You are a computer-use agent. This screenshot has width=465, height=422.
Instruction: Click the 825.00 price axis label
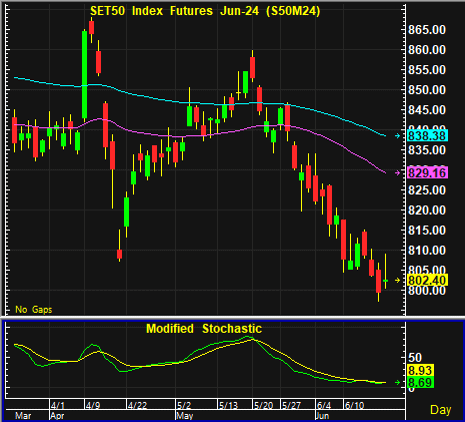coord(427,190)
